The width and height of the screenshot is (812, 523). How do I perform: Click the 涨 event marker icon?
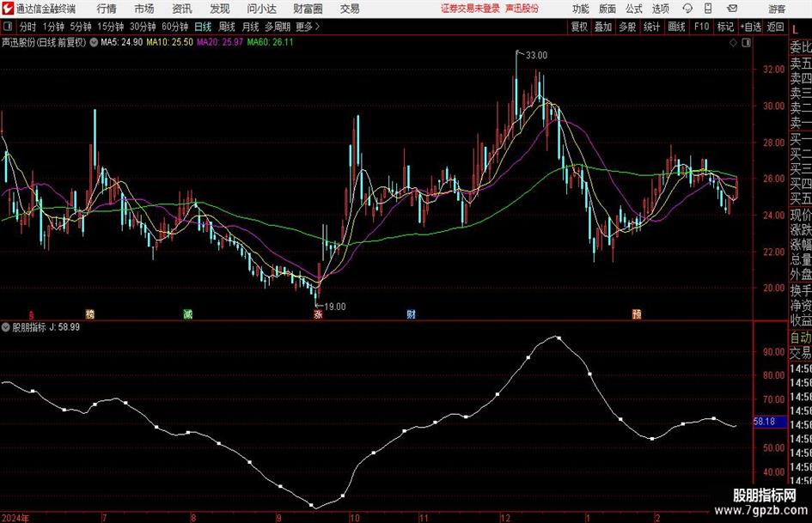(318, 313)
